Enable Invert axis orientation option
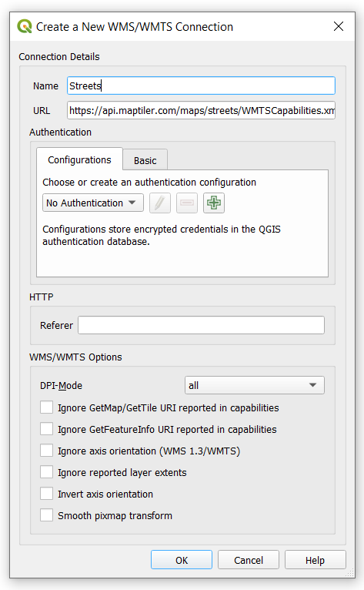 [47, 494]
